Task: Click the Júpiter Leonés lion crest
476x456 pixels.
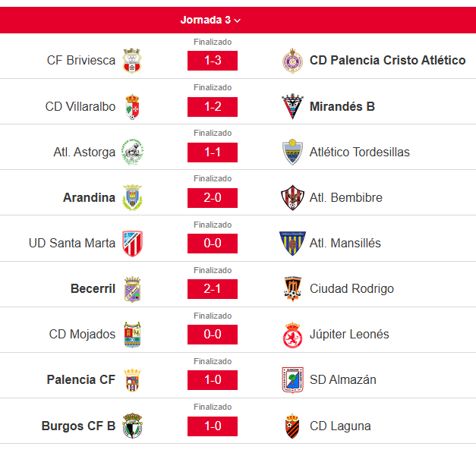Action: click(x=292, y=335)
